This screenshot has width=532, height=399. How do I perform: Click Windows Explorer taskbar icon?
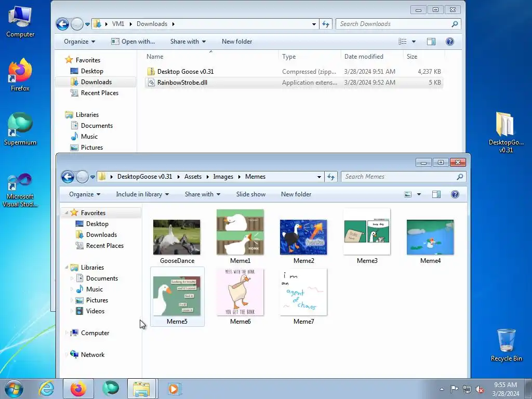click(141, 389)
